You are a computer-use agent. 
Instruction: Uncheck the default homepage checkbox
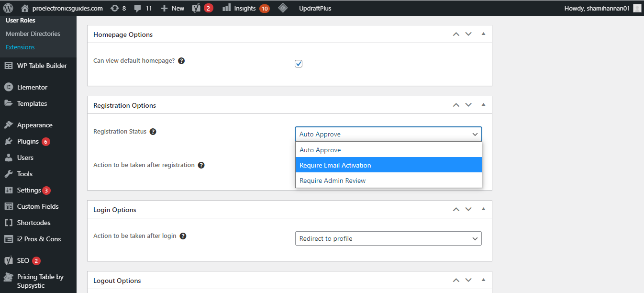(x=299, y=64)
